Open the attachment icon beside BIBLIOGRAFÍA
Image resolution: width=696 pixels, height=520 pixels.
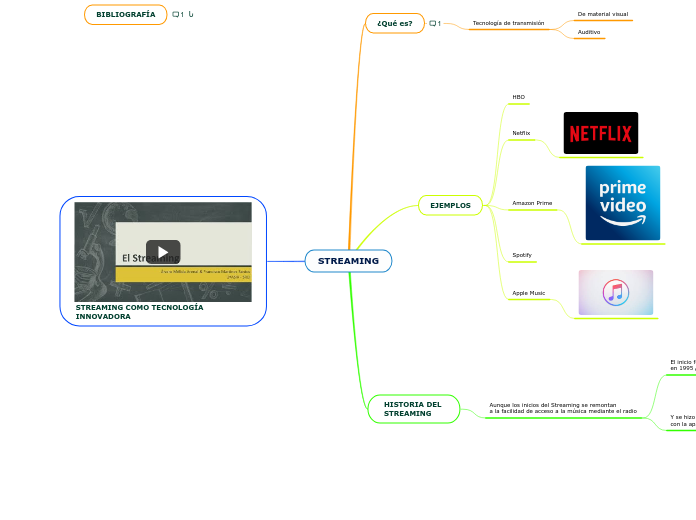click(191, 15)
